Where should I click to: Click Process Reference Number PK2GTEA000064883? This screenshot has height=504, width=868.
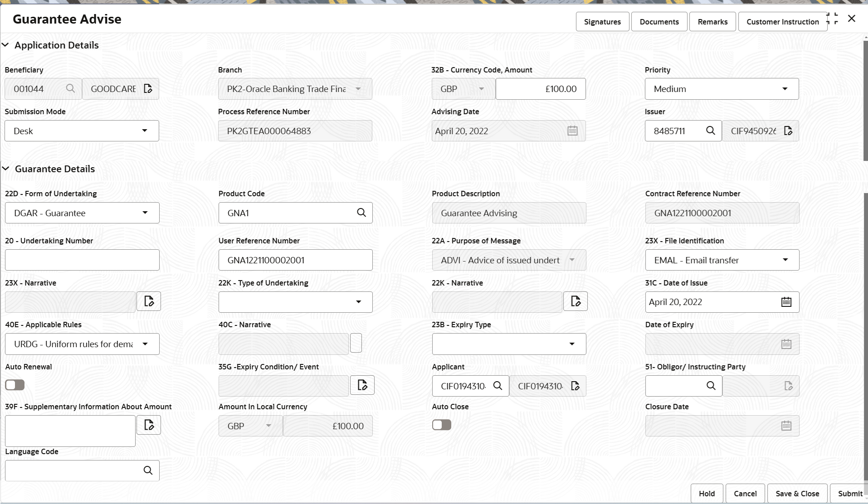[x=295, y=131]
